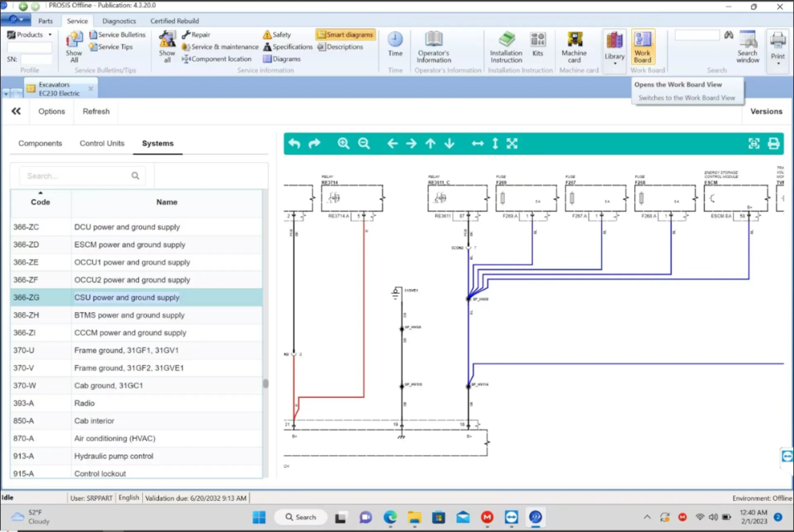Viewport: 794px width, 532px height.
Task: Zoom out of the wiring diagram
Action: click(364, 144)
